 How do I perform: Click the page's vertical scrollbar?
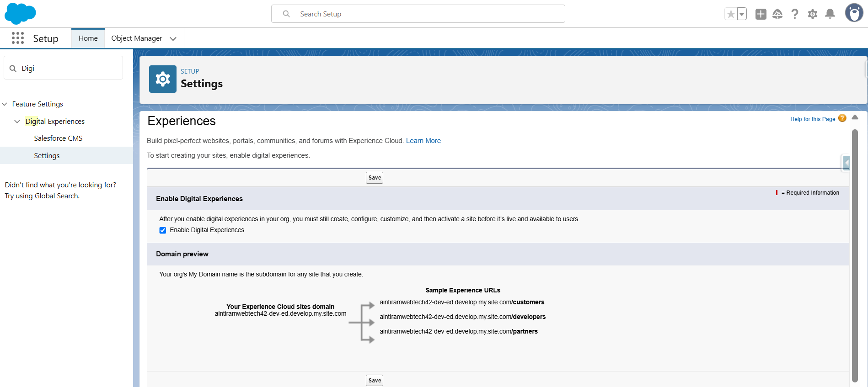855,256
